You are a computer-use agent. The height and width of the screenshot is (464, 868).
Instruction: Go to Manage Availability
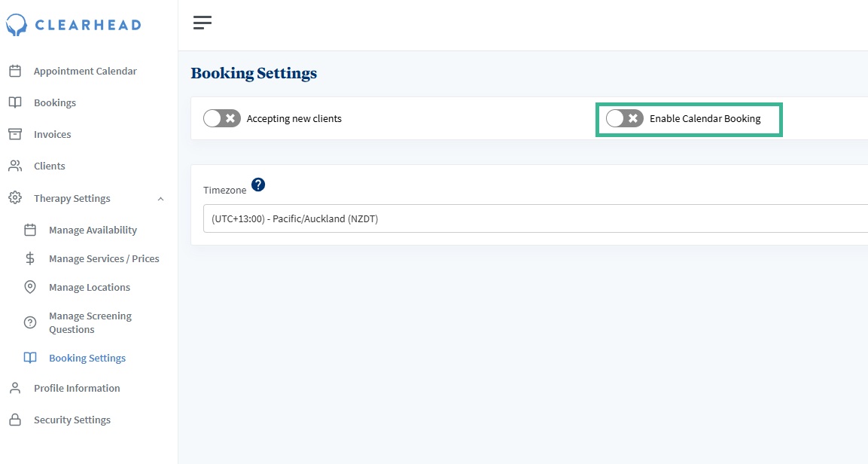click(x=93, y=230)
